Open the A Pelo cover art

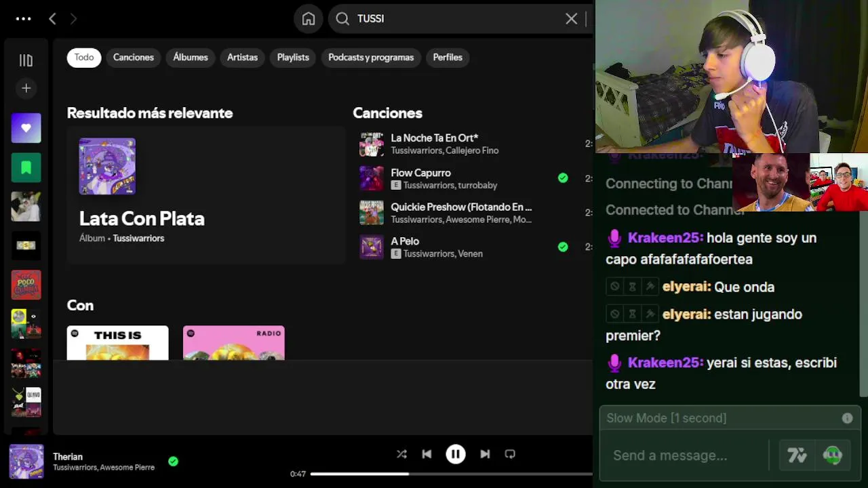[372, 247]
